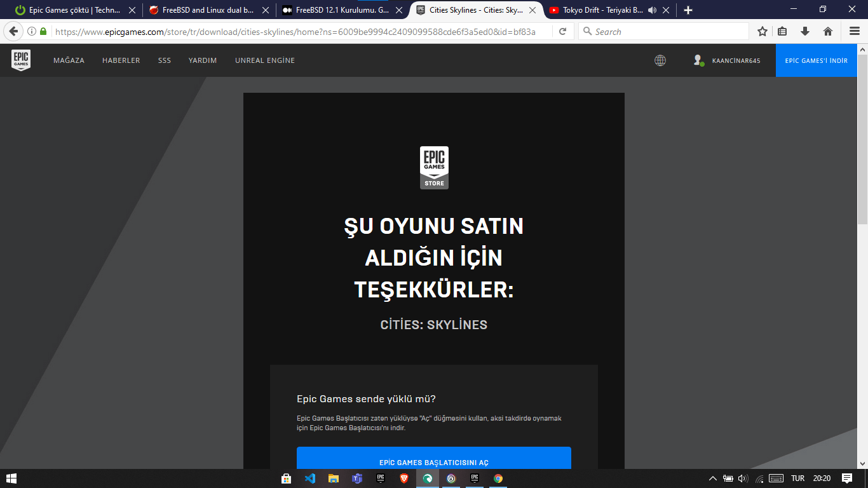The image size is (868, 488).
Task: Close the FreeBSD 12.1 Kurulumu tab
Action: 399,10
